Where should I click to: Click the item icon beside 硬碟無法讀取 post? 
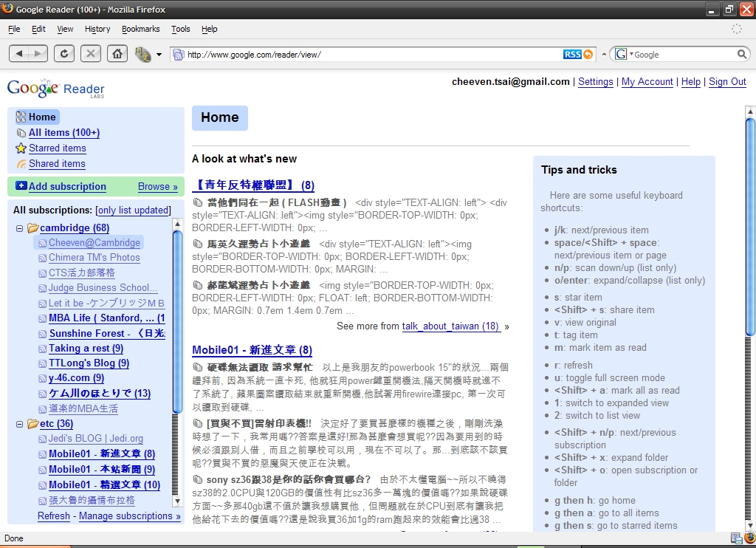coord(197,367)
